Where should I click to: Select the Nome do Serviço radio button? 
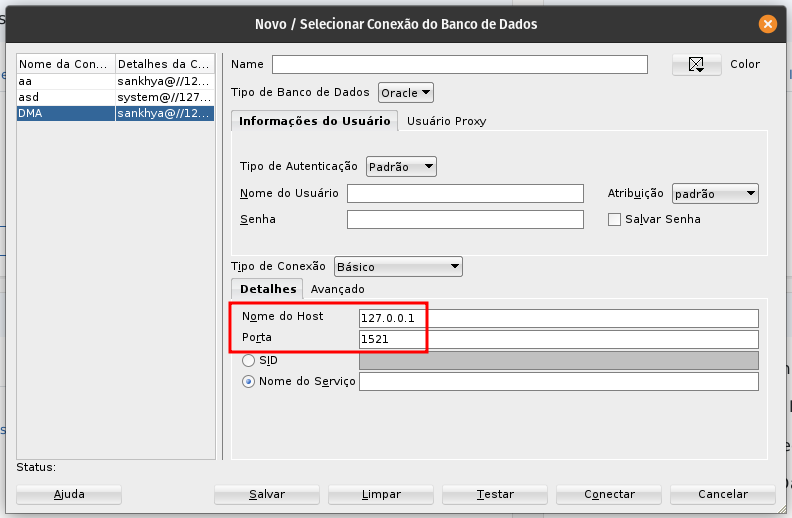[249, 381]
